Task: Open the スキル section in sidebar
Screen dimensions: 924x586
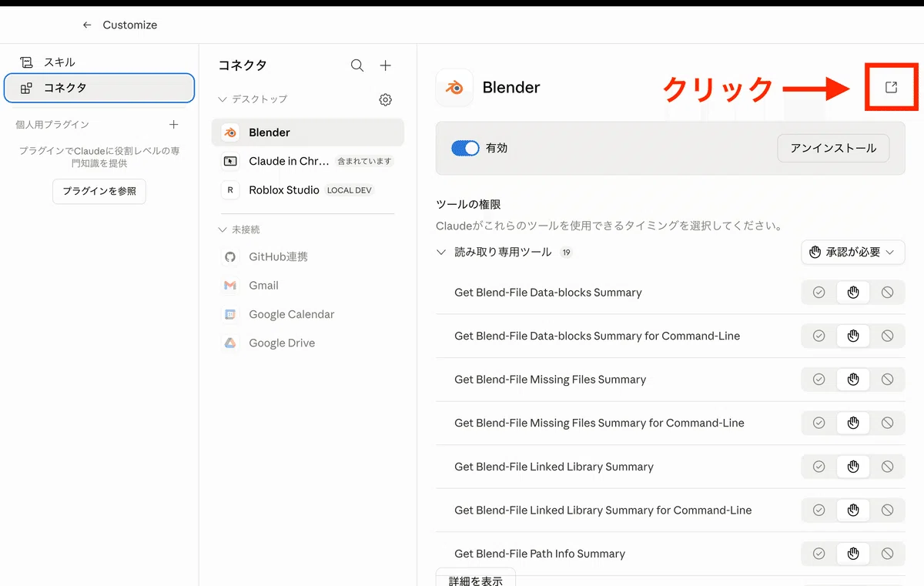Action: 99,62
